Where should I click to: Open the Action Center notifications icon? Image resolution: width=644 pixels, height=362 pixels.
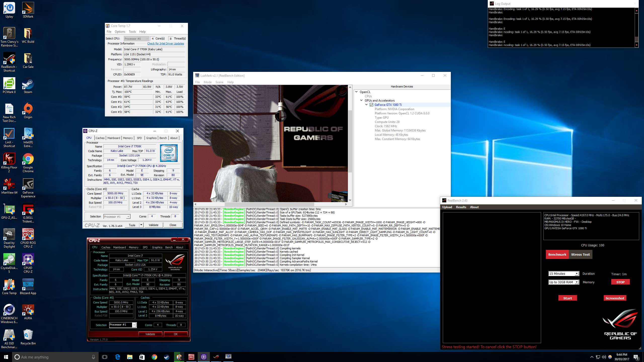coord(636,357)
